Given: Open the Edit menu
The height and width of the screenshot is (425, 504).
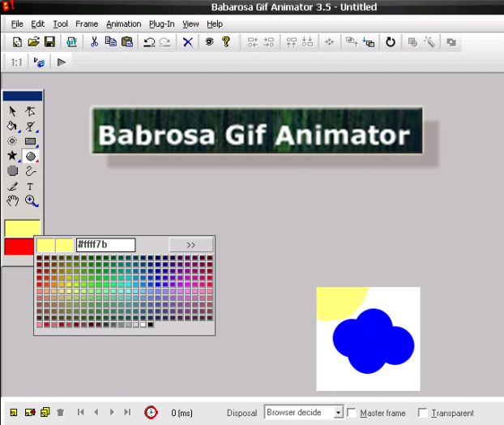Looking at the screenshot, I should click(37, 24).
